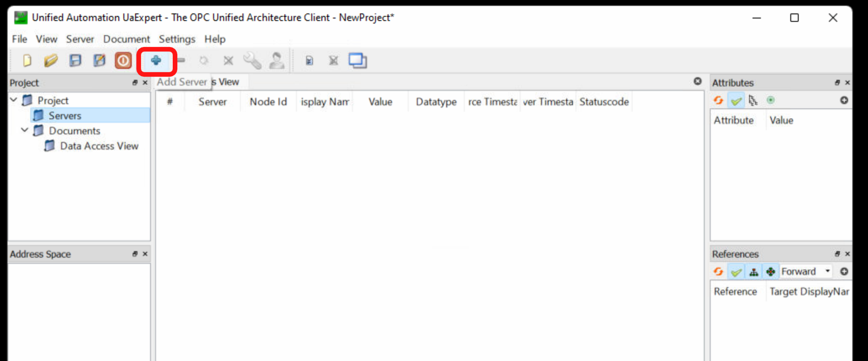Click the Statuscode column header

[604, 102]
